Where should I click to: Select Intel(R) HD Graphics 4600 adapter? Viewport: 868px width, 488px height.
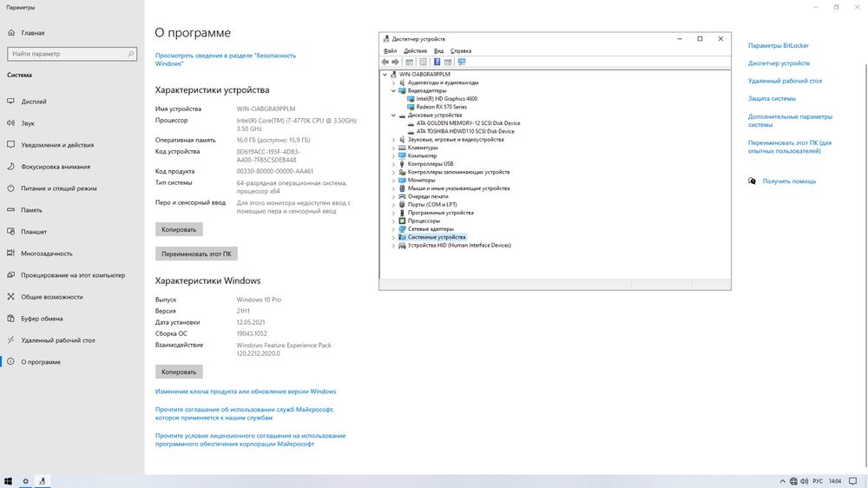(447, 99)
